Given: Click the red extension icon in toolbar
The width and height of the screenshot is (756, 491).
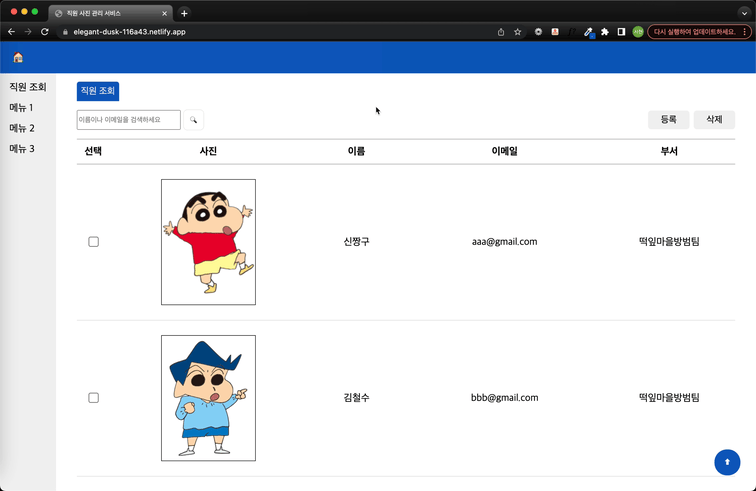Looking at the screenshot, I should click(x=555, y=32).
